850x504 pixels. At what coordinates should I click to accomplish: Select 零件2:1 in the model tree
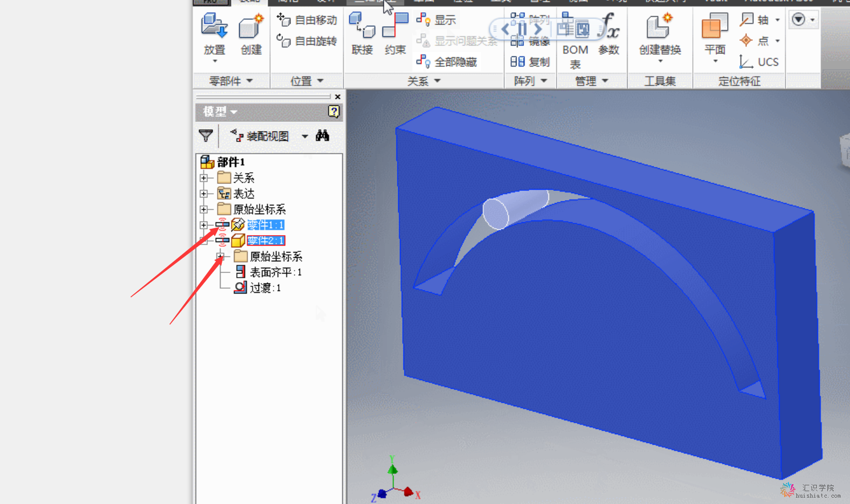click(265, 240)
